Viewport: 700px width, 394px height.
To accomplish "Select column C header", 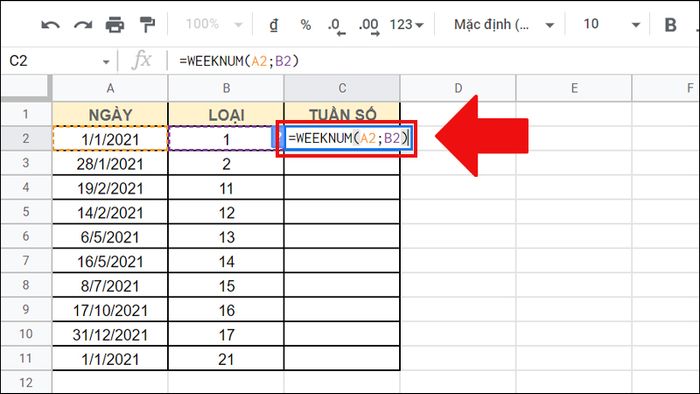I will 342,88.
